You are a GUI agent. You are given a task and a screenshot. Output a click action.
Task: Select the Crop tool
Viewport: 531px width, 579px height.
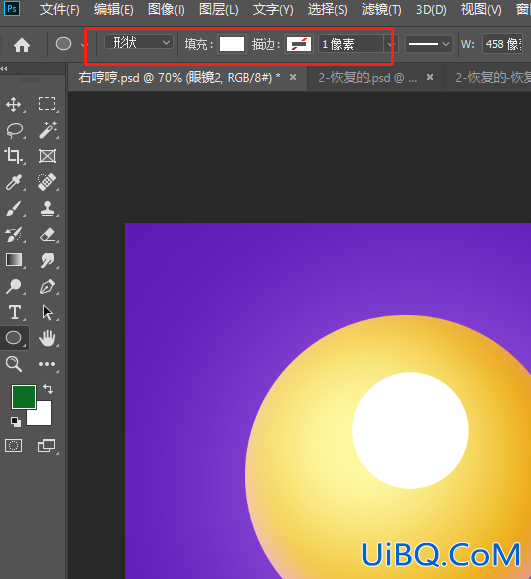click(x=14, y=156)
